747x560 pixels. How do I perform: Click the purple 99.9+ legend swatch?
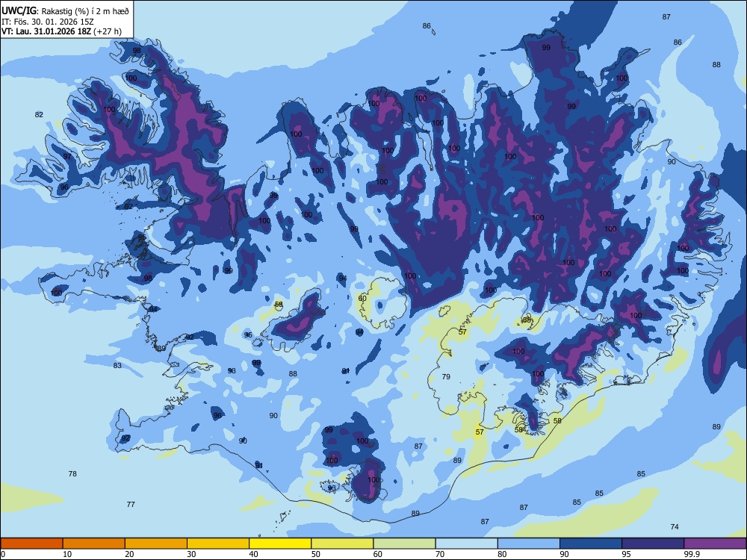pos(715,544)
